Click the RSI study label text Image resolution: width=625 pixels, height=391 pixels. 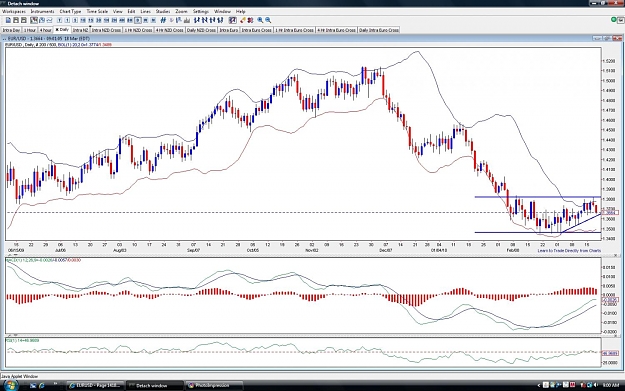tap(22, 340)
